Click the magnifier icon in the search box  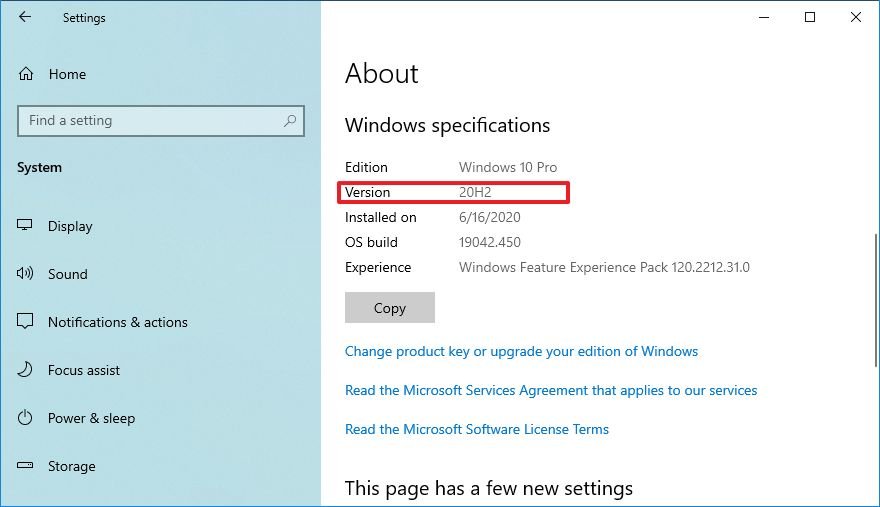click(290, 121)
